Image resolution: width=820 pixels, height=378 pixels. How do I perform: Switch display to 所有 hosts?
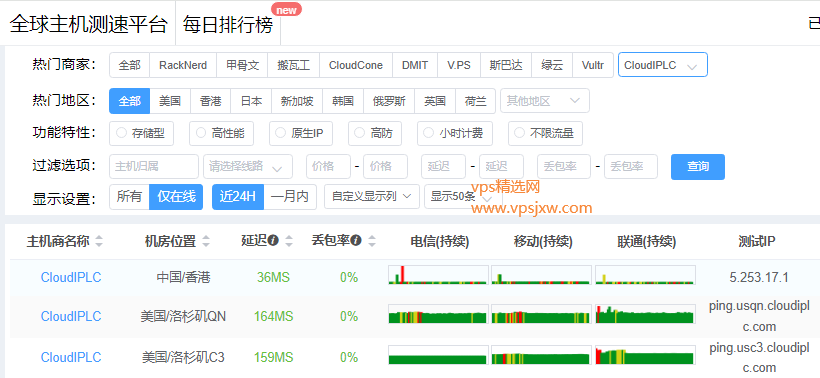tap(129, 197)
